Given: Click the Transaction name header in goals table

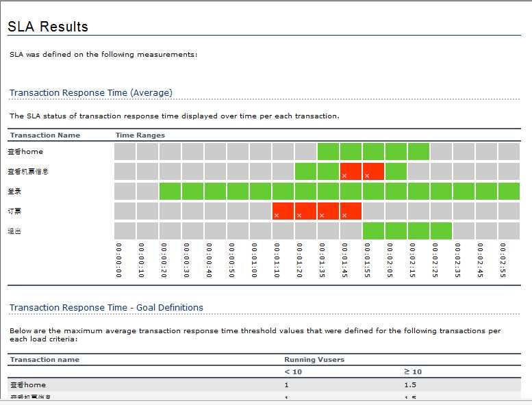Looking at the screenshot, I should [45, 360].
